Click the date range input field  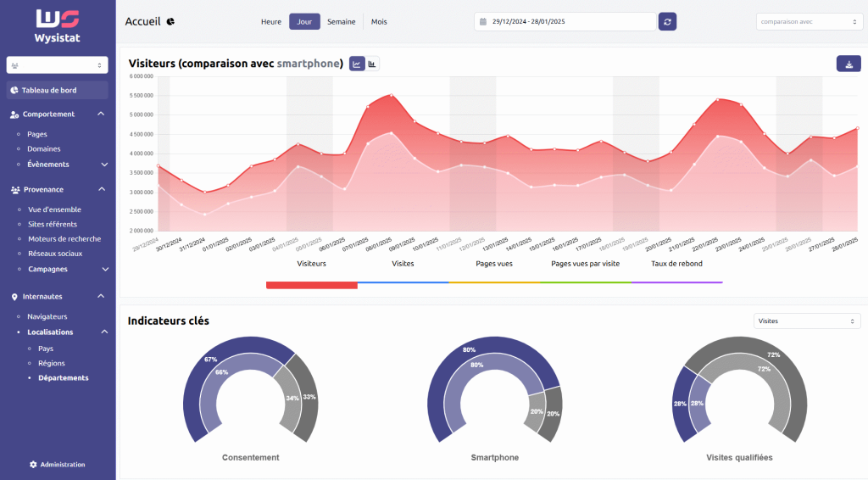pyautogui.click(x=565, y=22)
